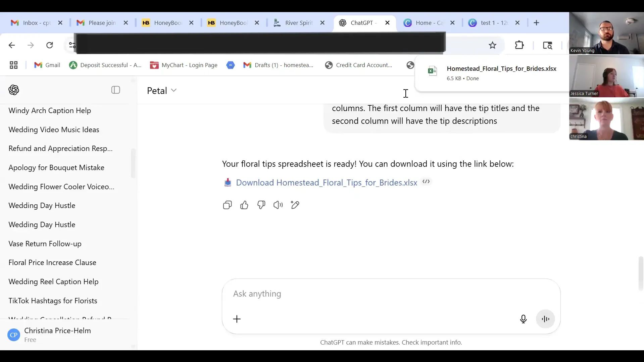
Task: Open the Wedding Flower Cooler Voiceo... chat
Action: point(61,187)
